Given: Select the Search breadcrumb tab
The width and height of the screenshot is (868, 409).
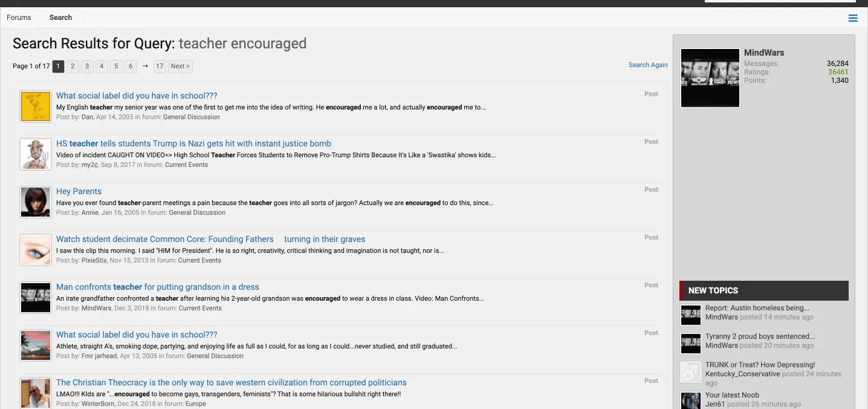Looking at the screenshot, I should 60,18.
